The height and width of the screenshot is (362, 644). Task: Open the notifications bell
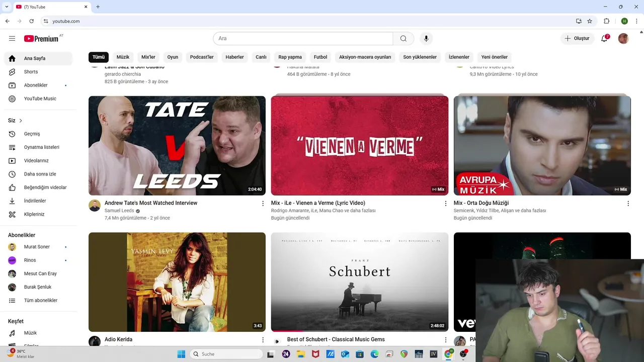click(604, 38)
